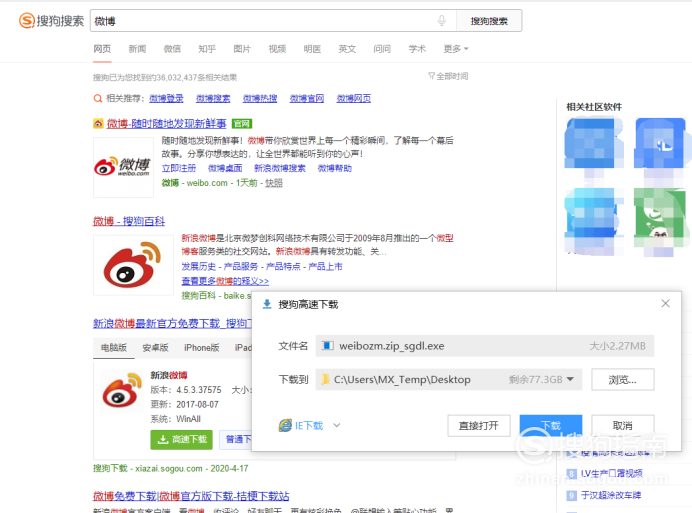692x513 pixels.
Task: Open the 新浪微博搜索 sublink
Action: pos(280,168)
